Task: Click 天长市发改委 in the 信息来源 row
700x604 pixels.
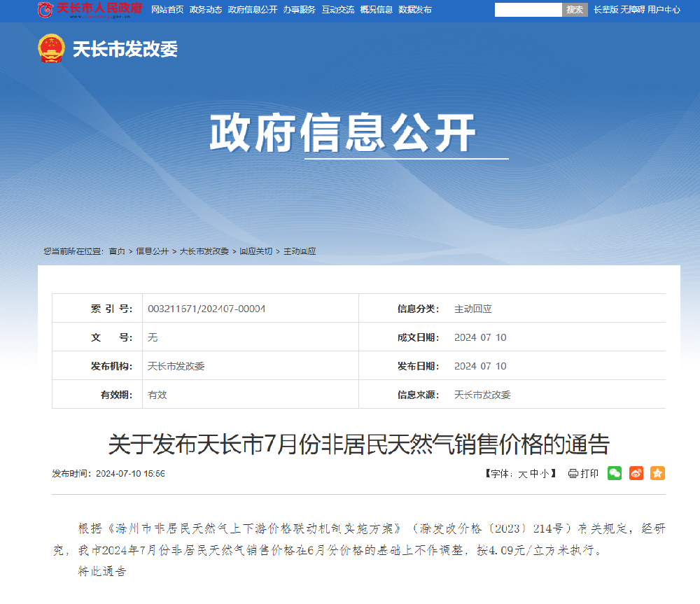Action: pyautogui.click(x=482, y=395)
